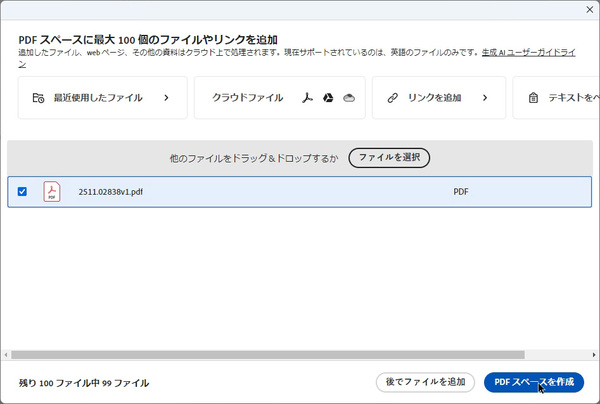Click the red PDF file icon

(x=52, y=191)
